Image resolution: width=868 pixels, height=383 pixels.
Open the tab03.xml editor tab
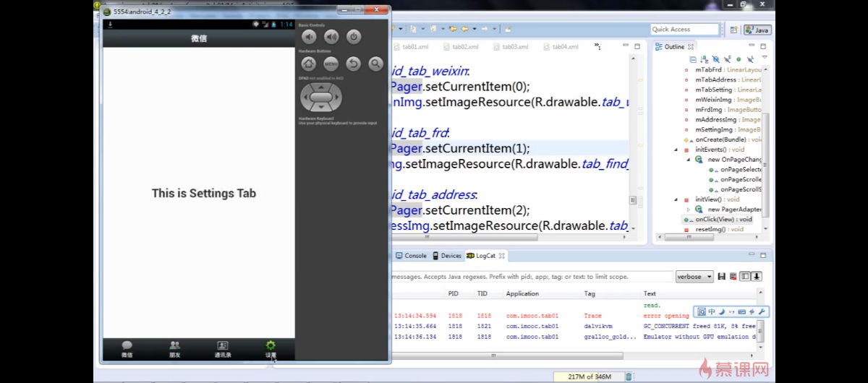point(511,47)
